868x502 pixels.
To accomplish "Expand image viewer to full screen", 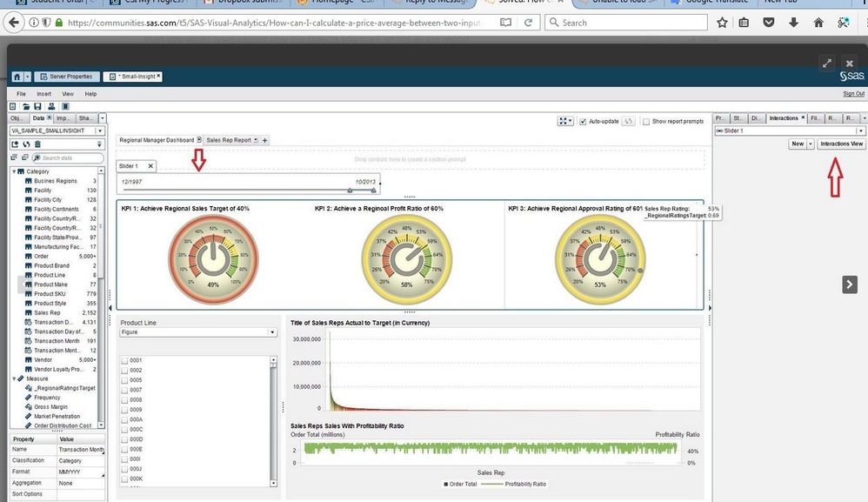I will 827,64.
